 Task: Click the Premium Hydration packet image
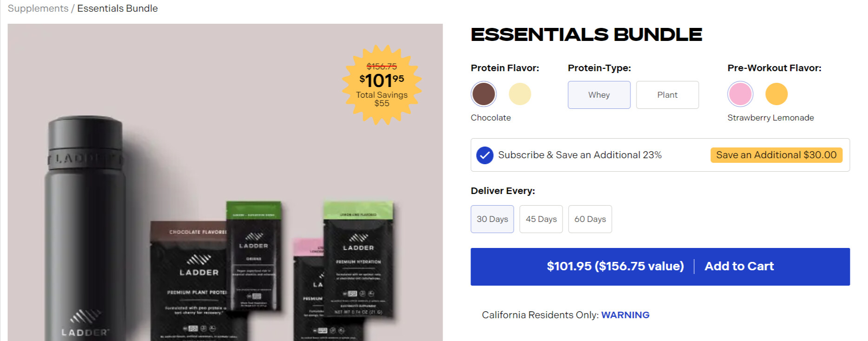358,261
